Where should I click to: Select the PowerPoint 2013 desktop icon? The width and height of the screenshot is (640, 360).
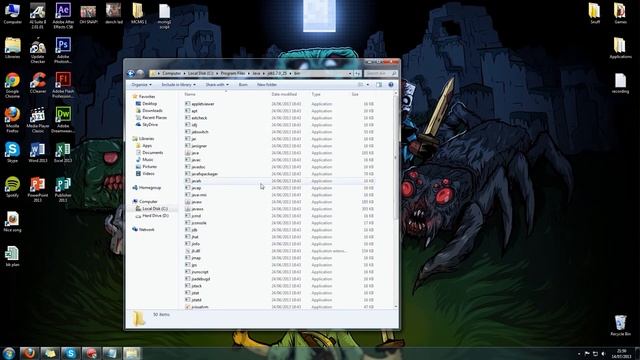(x=38, y=189)
